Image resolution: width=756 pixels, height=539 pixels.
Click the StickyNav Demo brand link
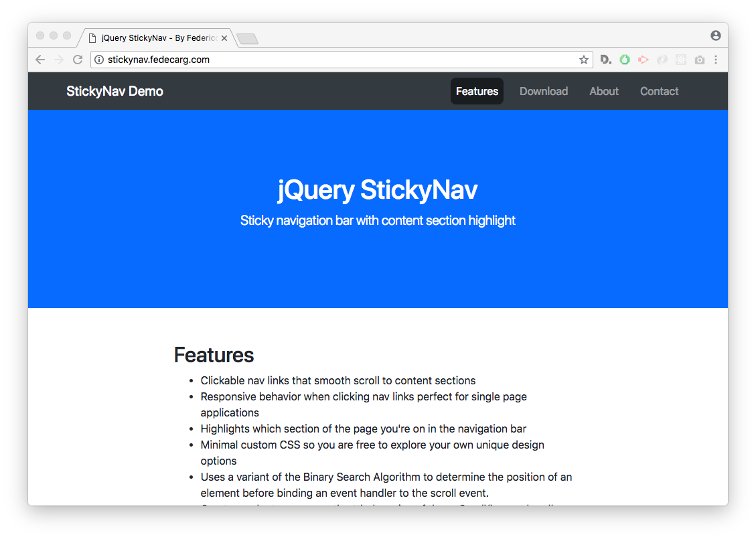pos(115,91)
